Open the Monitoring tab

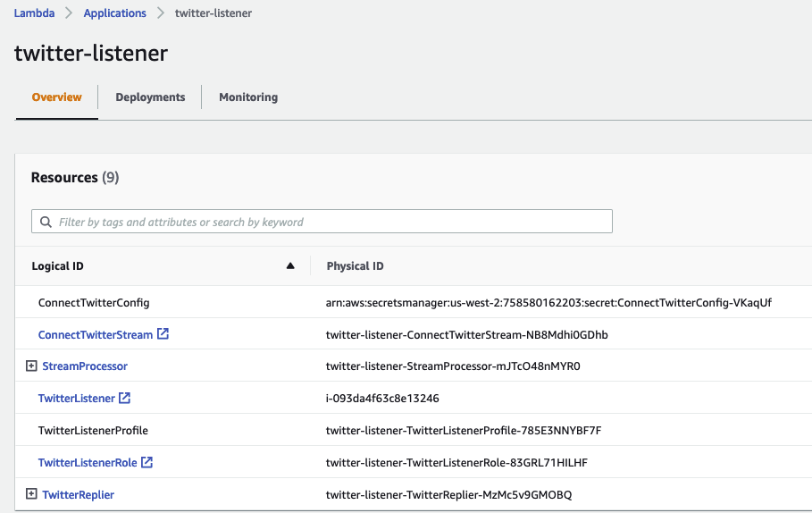tap(248, 97)
